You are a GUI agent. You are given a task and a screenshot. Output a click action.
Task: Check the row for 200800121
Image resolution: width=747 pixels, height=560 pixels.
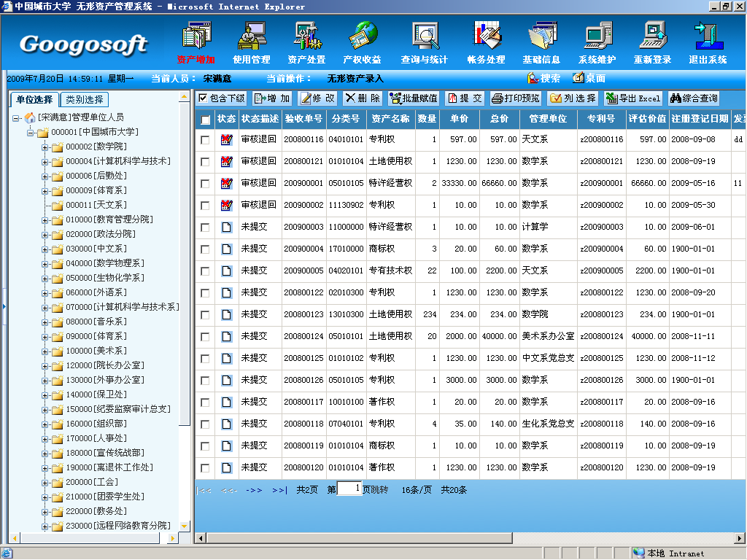tap(205, 161)
